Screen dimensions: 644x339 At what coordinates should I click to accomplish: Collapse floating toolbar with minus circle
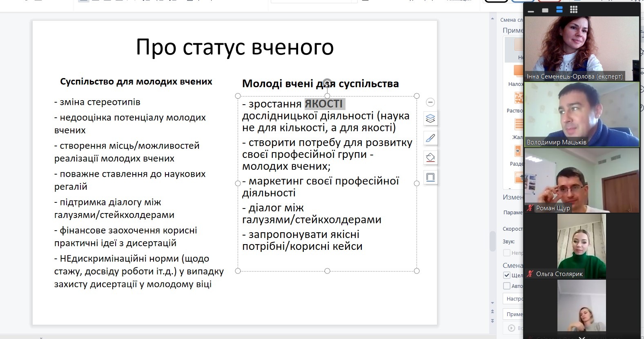(x=430, y=102)
